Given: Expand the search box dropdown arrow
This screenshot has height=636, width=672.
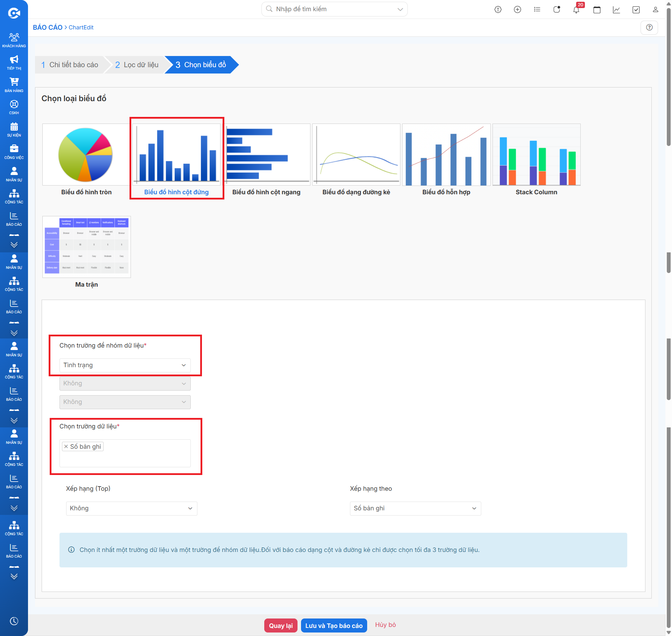Looking at the screenshot, I should pyautogui.click(x=400, y=9).
